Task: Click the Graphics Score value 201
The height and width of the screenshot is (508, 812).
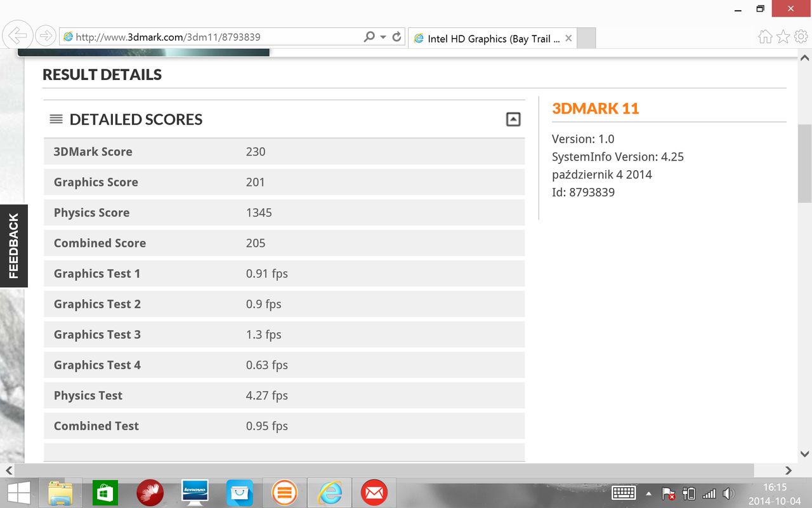Action: pos(256,182)
